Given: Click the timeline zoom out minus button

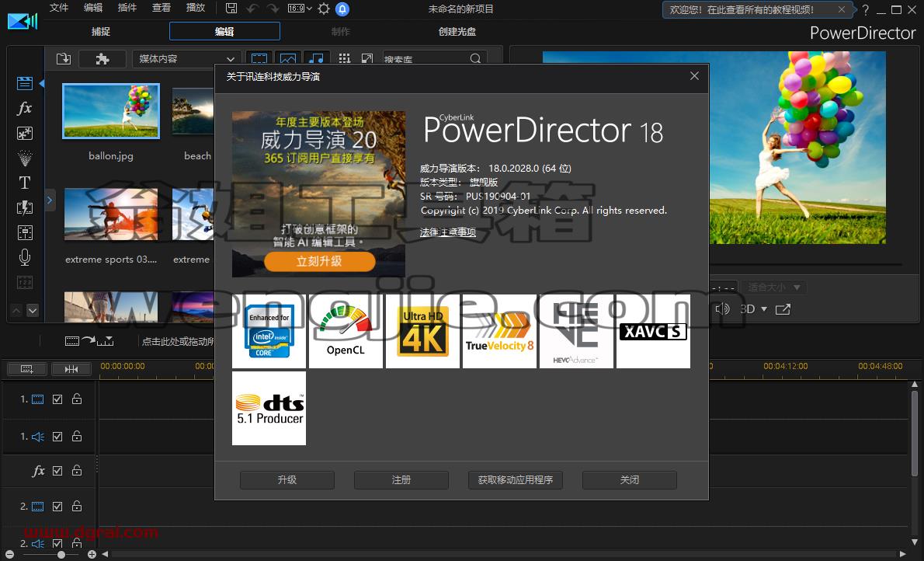Looking at the screenshot, I should (9, 555).
